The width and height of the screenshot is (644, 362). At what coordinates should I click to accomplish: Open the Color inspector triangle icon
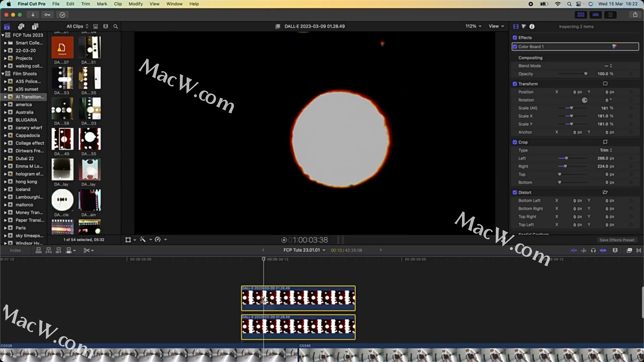(524, 26)
